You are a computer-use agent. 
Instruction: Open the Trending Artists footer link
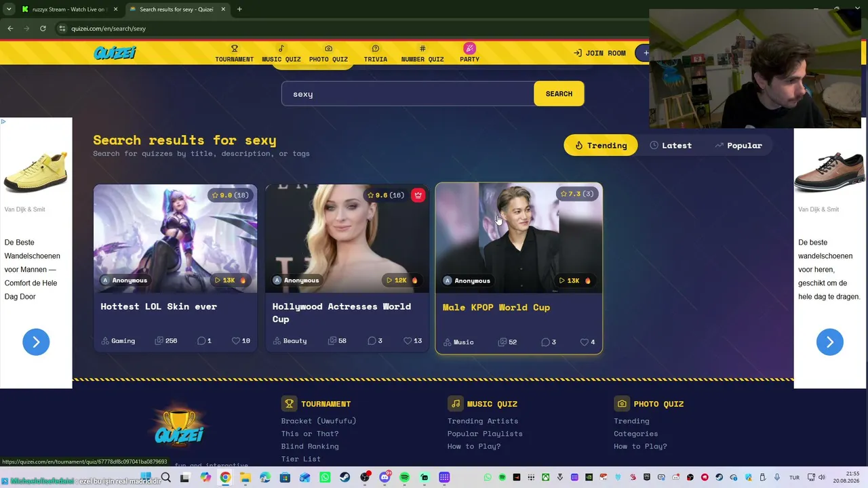tap(483, 421)
